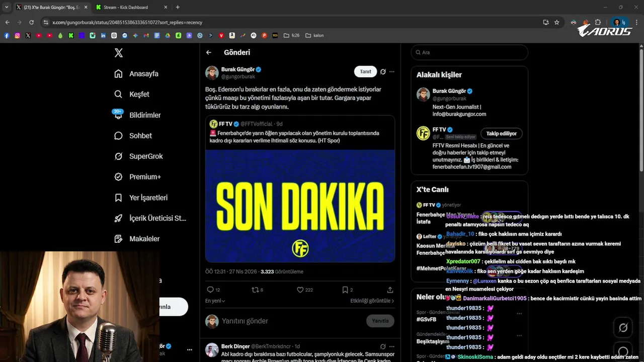Screen dimensions: 644x362
Task: Open LinkedIn bookmark
Action: 103,35
